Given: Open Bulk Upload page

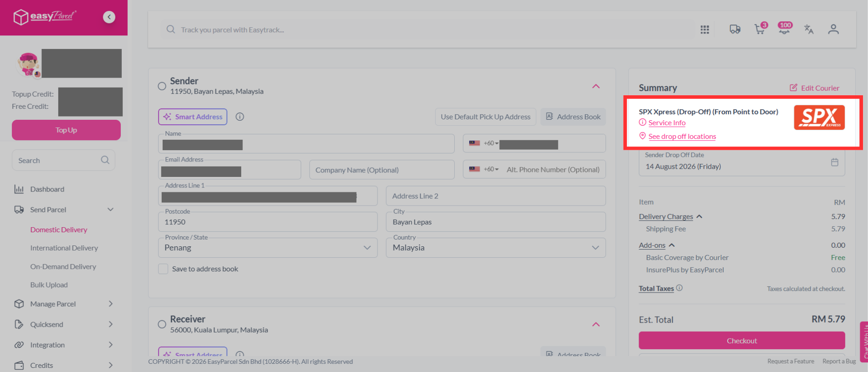Looking at the screenshot, I should (x=49, y=285).
